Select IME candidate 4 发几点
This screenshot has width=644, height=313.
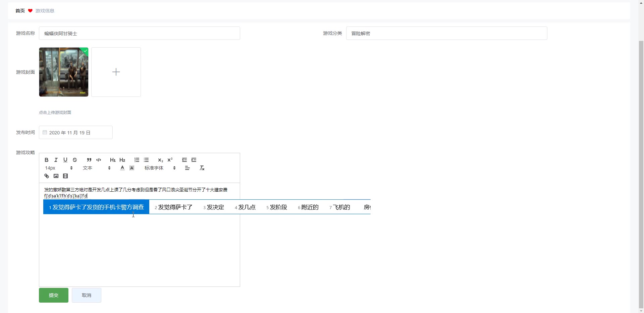coord(245,207)
